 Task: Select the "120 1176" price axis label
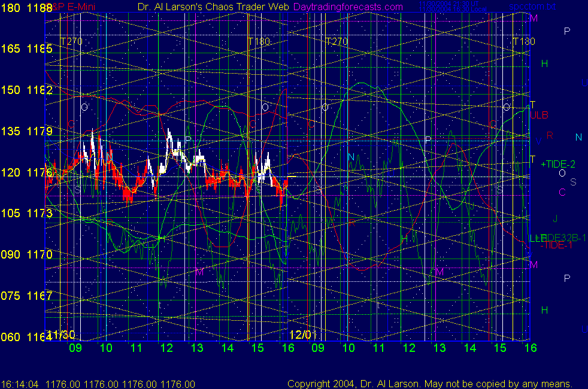26,172
